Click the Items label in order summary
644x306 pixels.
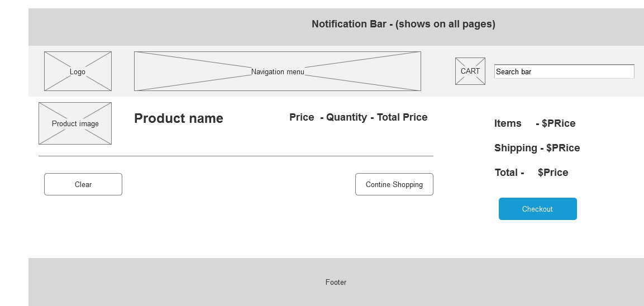(508, 123)
